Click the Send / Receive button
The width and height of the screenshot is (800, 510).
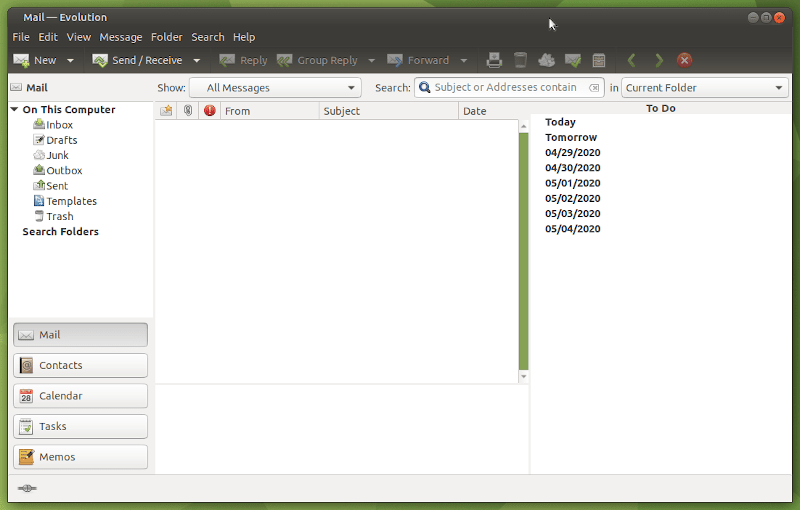tap(138, 61)
